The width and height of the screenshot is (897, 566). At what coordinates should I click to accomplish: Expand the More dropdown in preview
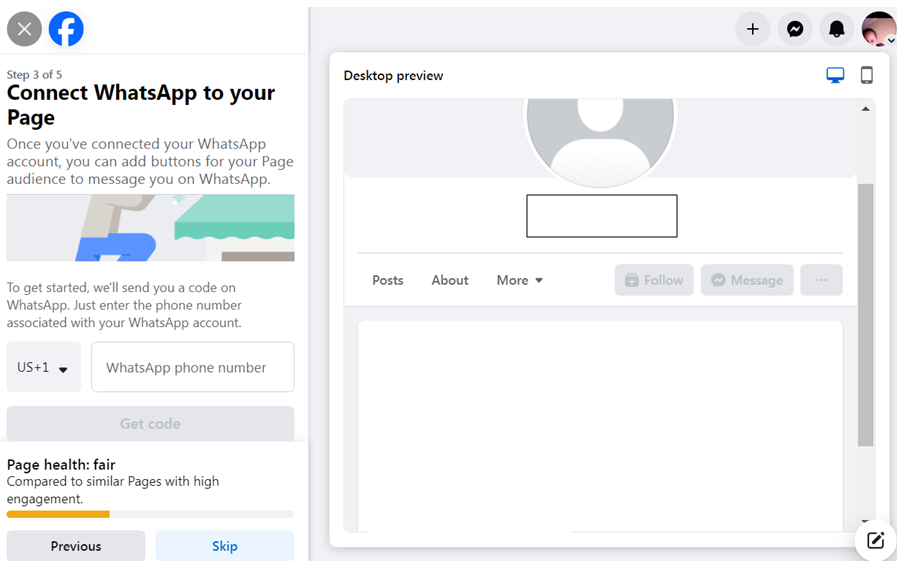pyautogui.click(x=519, y=280)
